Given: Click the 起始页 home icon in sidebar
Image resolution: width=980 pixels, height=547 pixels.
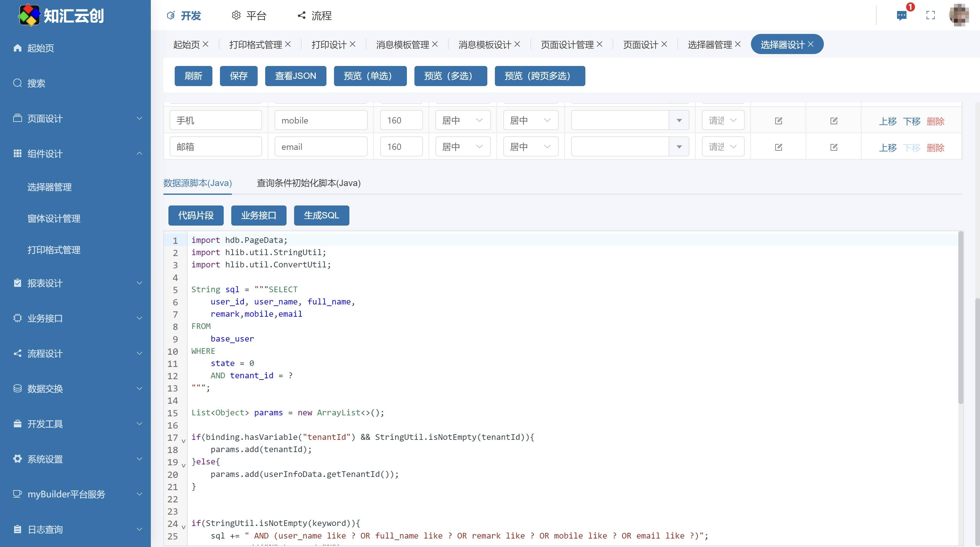Looking at the screenshot, I should pos(17,48).
